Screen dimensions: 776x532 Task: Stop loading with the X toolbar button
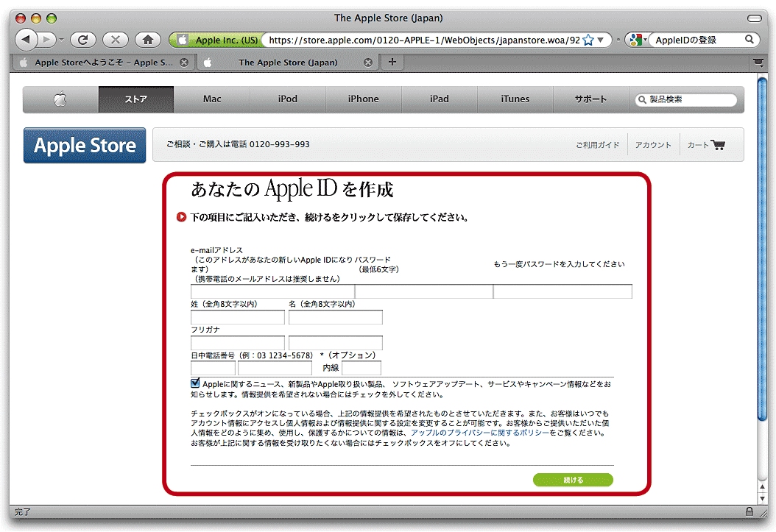pos(116,40)
